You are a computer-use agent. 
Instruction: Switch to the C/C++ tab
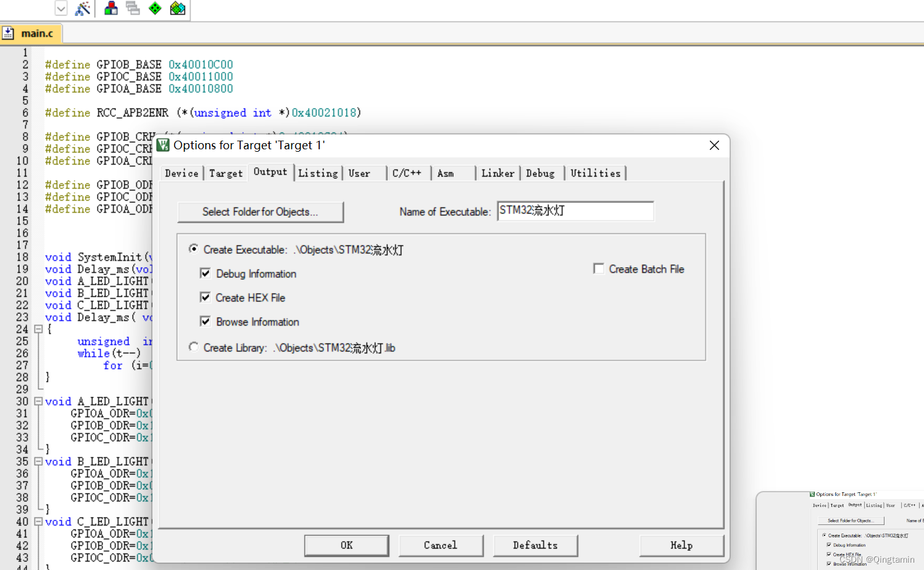(408, 173)
